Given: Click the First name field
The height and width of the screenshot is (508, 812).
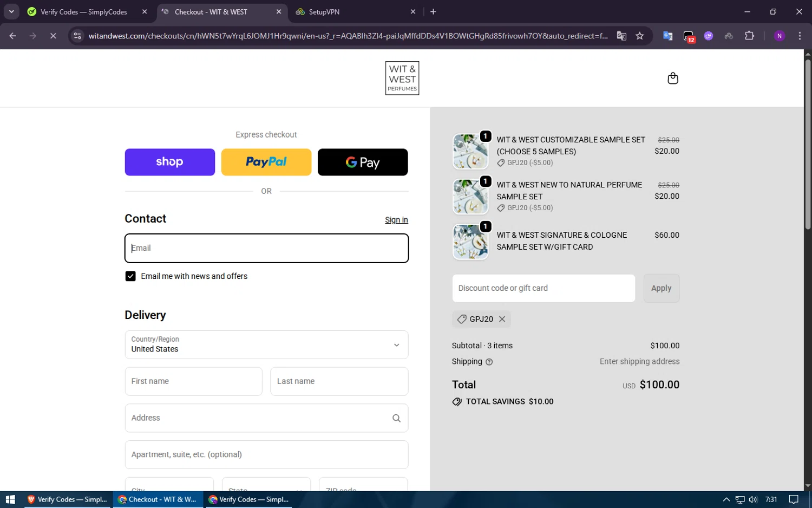Looking at the screenshot, I should 193,381.
